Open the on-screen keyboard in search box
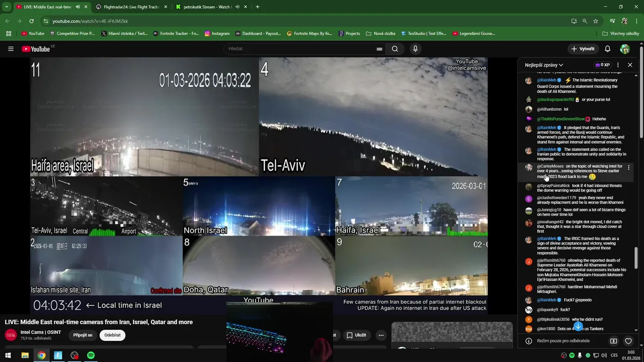Screen dimensions: 644x362 pos(379,49)
